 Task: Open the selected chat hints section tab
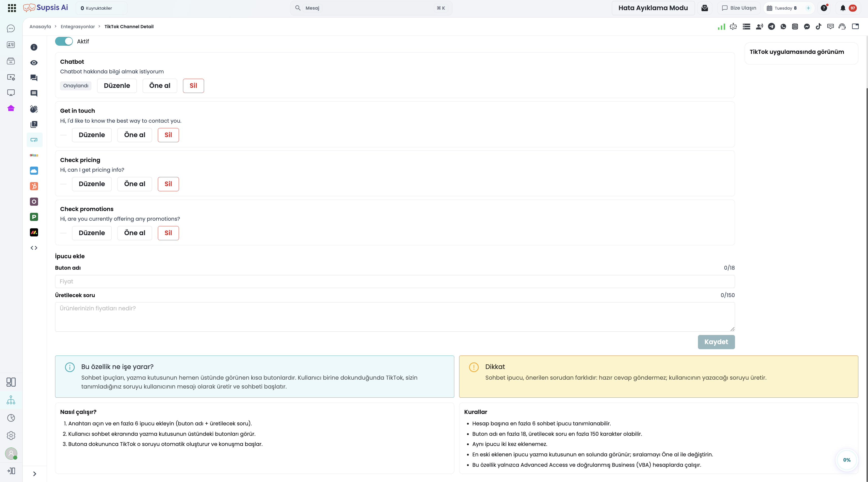tap(34, 140)
